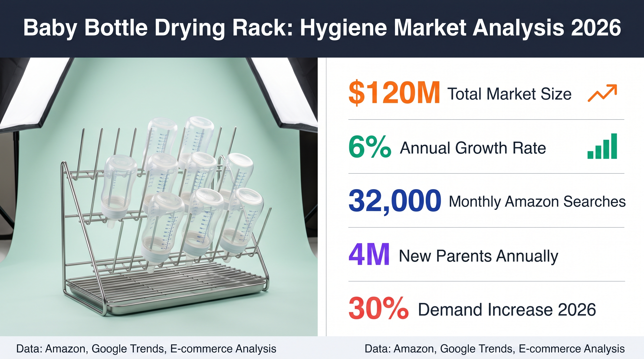
Task: Click the 'Total Market Size' label
Action: point(509,94)
